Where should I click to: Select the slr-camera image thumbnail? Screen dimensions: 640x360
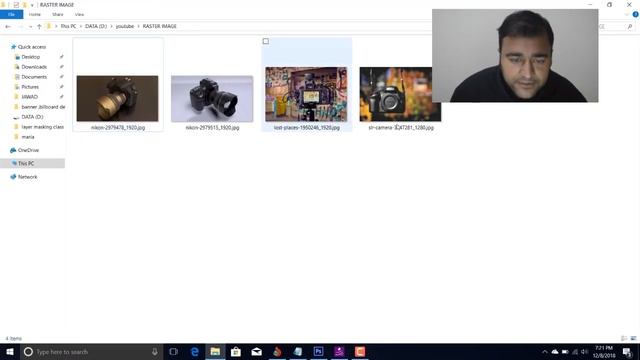400,94
